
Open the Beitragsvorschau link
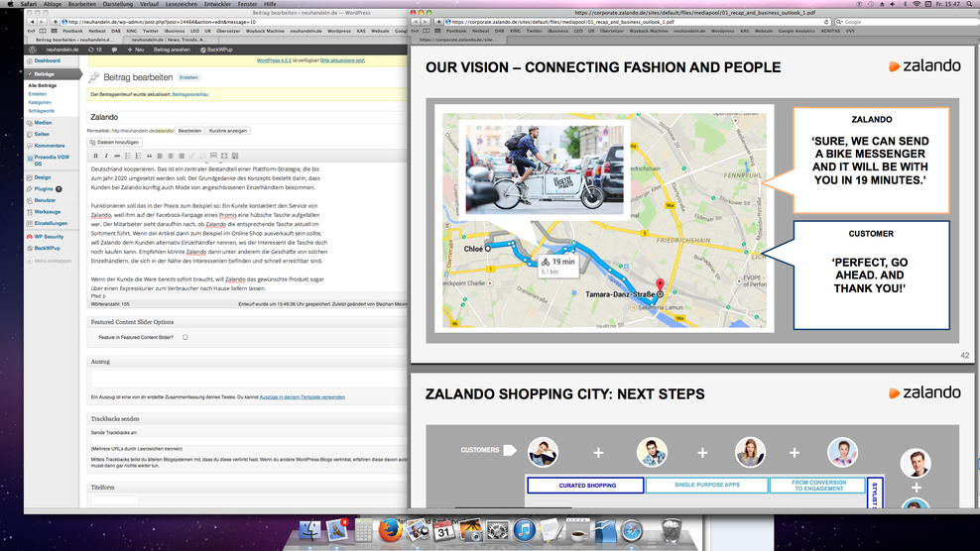coord(190,94)
